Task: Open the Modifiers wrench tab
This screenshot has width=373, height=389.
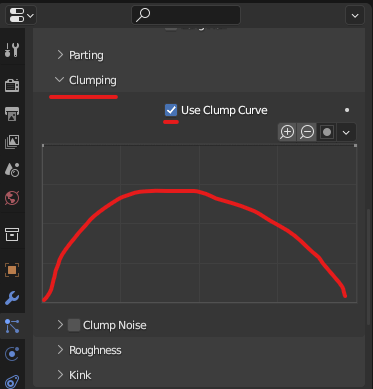Action: click(12, 298)
